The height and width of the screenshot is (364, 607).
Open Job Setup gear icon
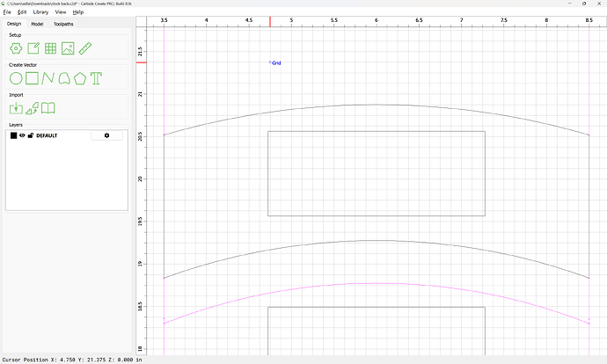click(16, 48)
